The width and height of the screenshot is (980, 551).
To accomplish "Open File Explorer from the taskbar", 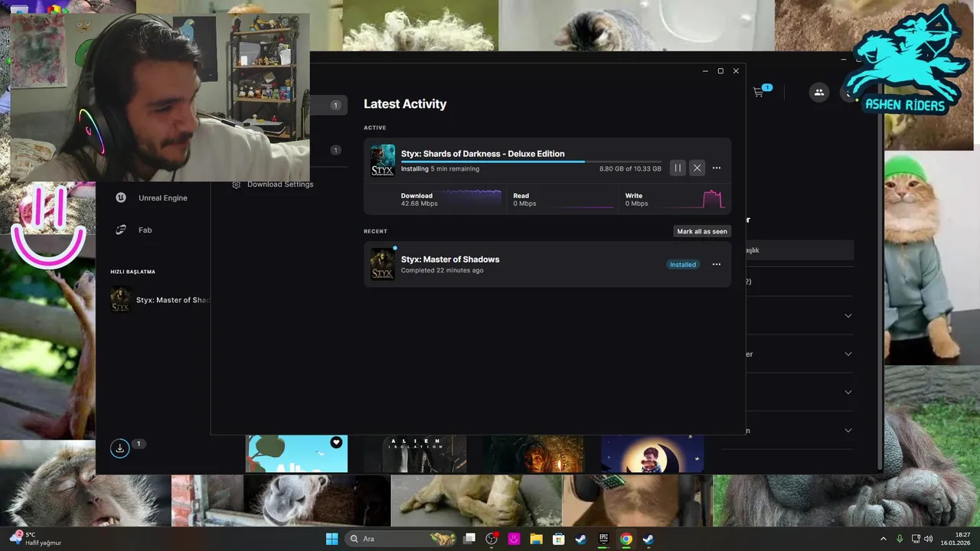I will point(536,539).
